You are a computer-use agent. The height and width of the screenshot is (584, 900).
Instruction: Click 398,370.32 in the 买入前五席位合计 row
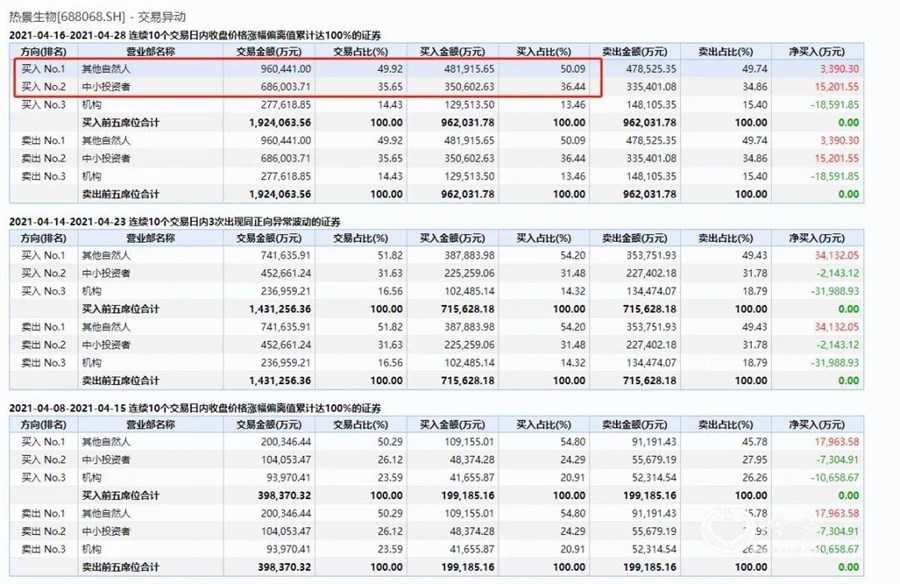284,496
